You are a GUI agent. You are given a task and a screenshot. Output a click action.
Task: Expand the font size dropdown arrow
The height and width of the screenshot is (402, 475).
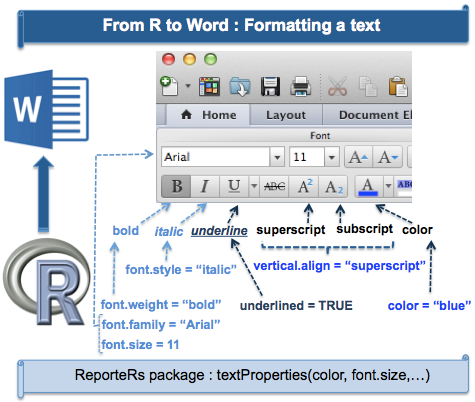[332, 157]
